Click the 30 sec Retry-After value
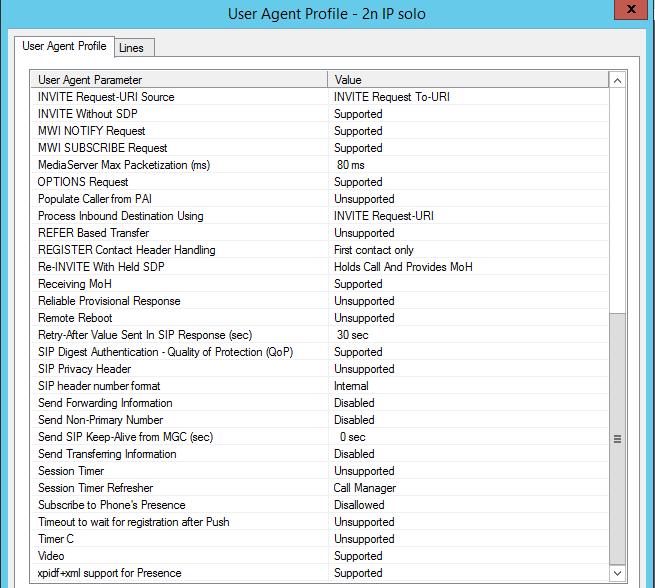 (x=351, y=335)
